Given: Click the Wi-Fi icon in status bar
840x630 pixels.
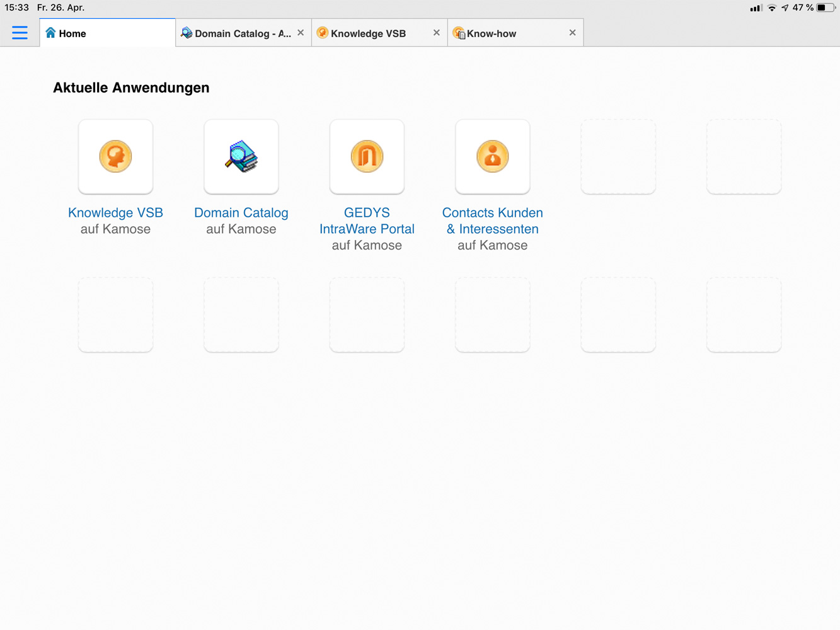Looking at the screenshot, I should (x=771, y=8).
